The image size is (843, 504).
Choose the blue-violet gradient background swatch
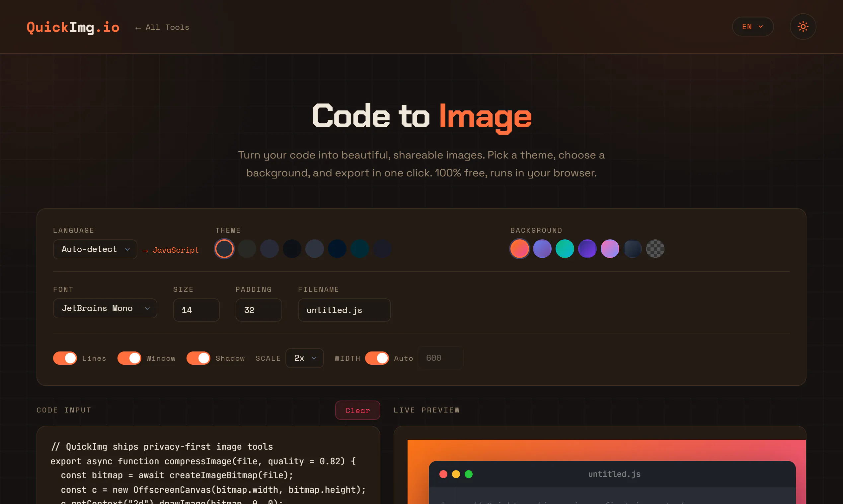pos(542,249)
